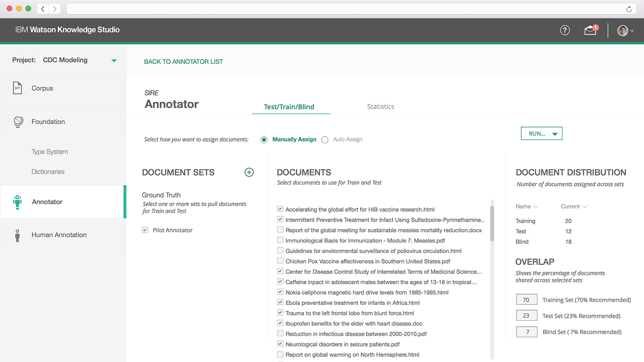Click the green Annotator robot icon

point(17,202)
